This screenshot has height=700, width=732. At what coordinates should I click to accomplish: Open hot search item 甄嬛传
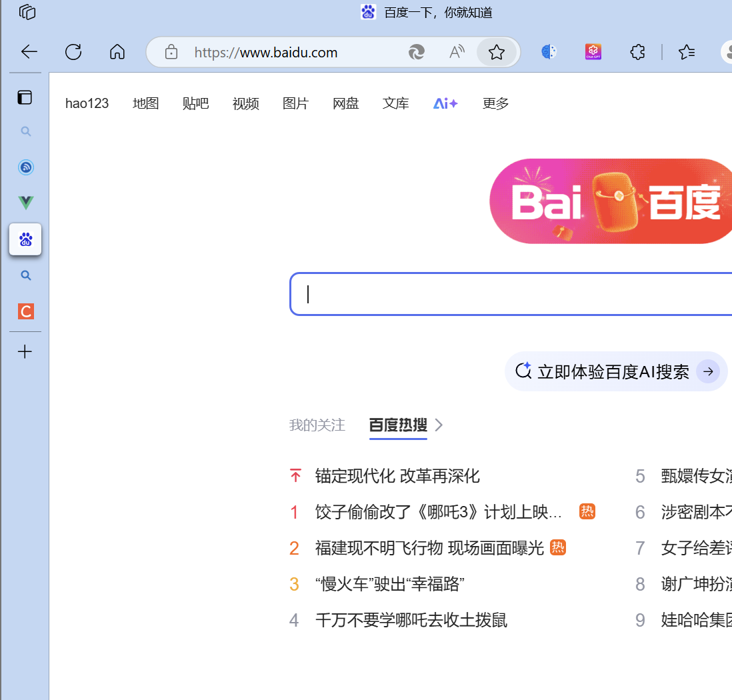point(696,476)
